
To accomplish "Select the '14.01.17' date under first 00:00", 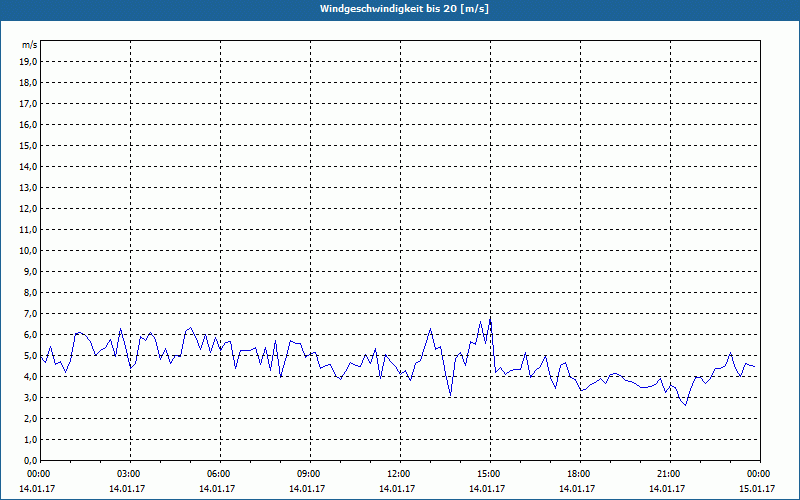I will (x=37, y=489).
